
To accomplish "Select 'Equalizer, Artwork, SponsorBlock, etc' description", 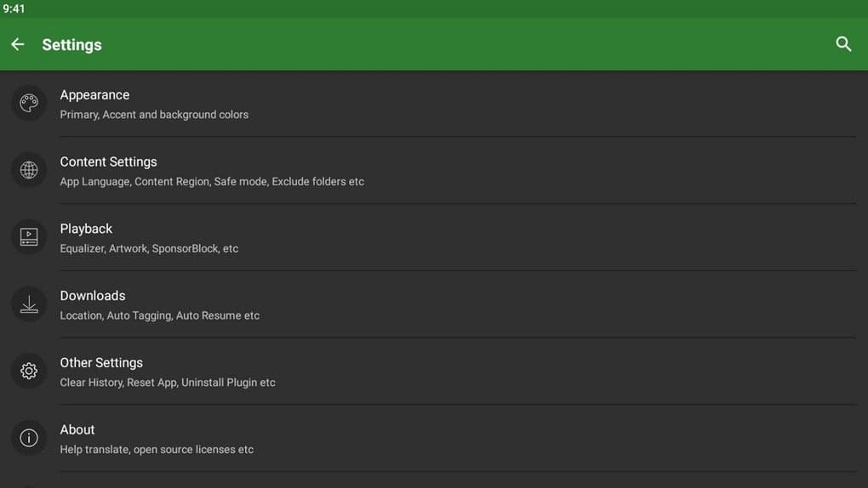I will click(149, 248).
